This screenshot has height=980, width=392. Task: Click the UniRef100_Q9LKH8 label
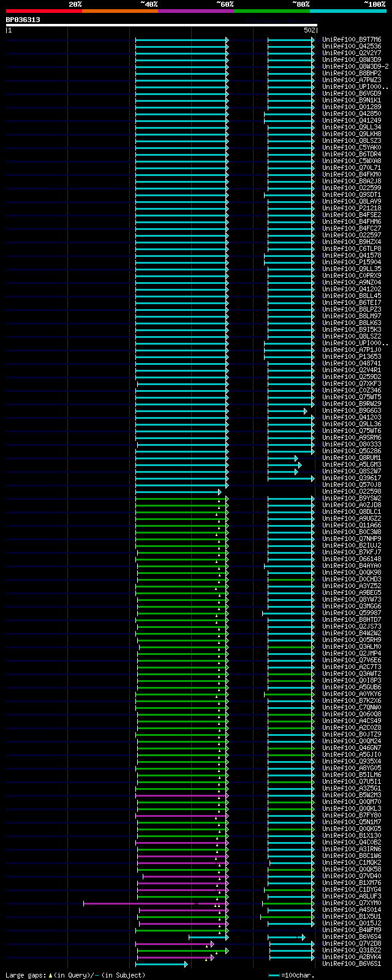coord(352,134)
